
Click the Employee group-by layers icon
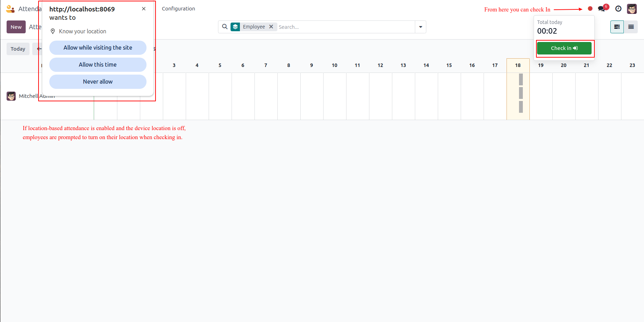235,27
